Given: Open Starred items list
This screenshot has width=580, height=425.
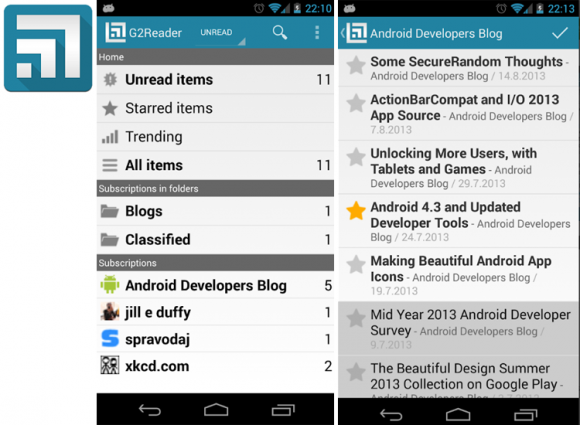Looking at the screenshot, I should 215,108.
